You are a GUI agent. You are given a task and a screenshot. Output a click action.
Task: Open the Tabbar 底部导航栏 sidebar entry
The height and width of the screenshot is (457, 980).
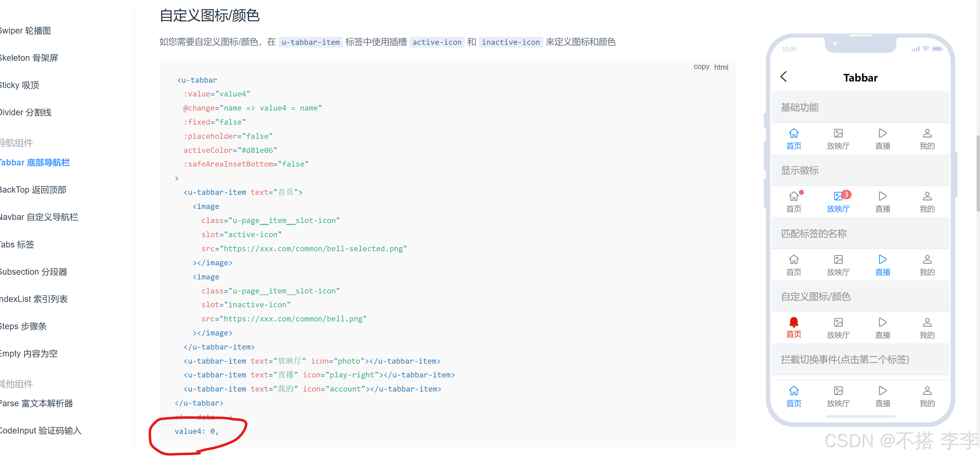point(34,162)
